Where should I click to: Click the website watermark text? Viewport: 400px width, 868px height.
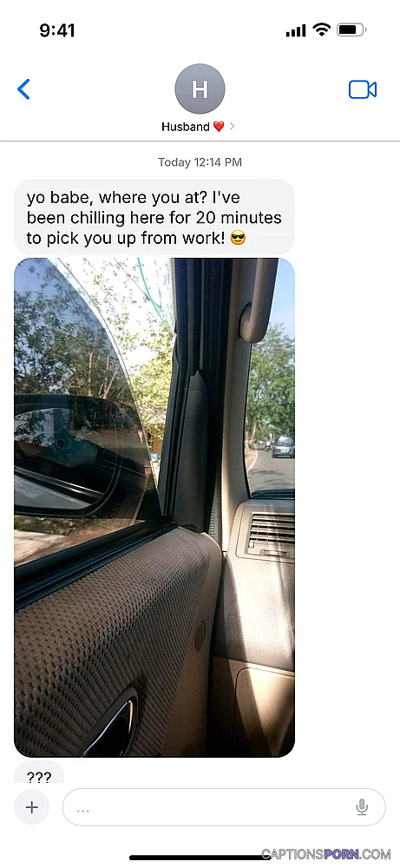pos(326,853)
